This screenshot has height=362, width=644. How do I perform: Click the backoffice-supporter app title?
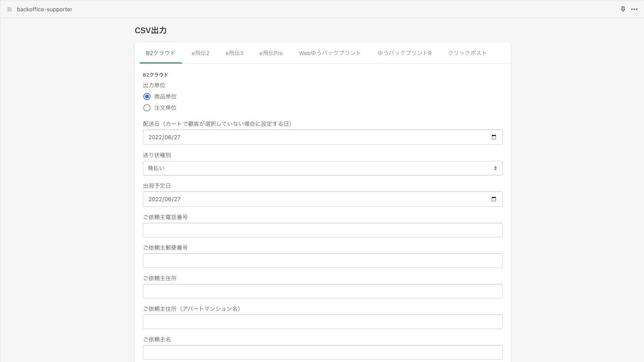point(45,9)
